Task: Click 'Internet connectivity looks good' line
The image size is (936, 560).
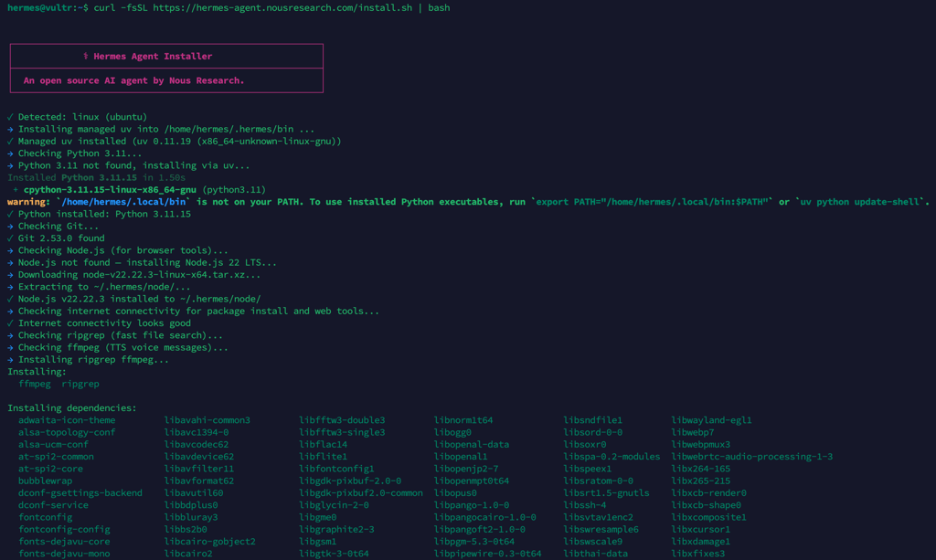Action: 99,323
